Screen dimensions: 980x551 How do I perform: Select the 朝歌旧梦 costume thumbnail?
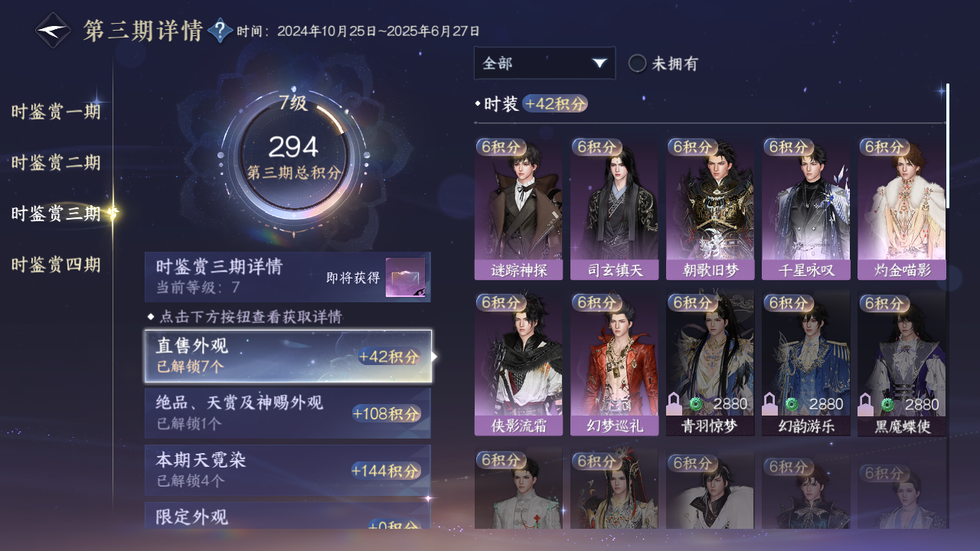(710, 209)
